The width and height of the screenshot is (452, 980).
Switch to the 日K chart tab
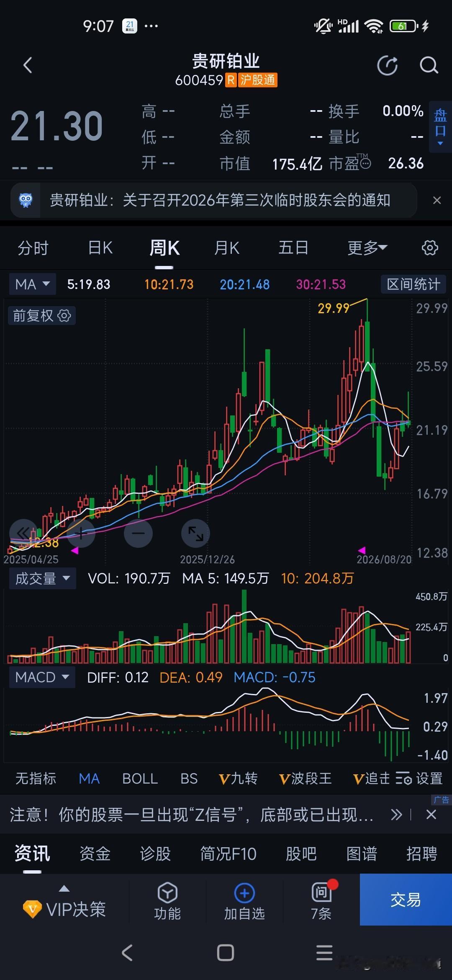(x=100, y=248)
